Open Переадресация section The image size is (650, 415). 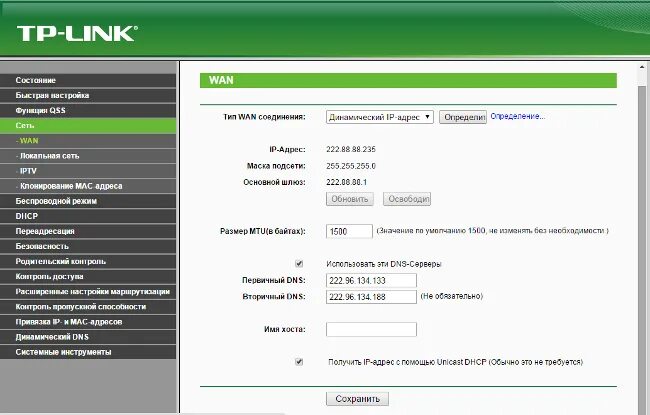88,231
